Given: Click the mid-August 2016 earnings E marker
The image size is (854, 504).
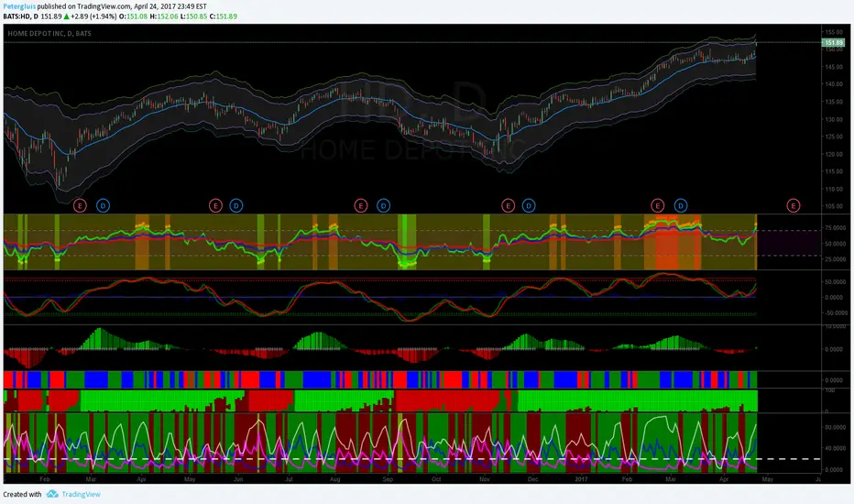Looking at the screenshot, I should point(360,205).
